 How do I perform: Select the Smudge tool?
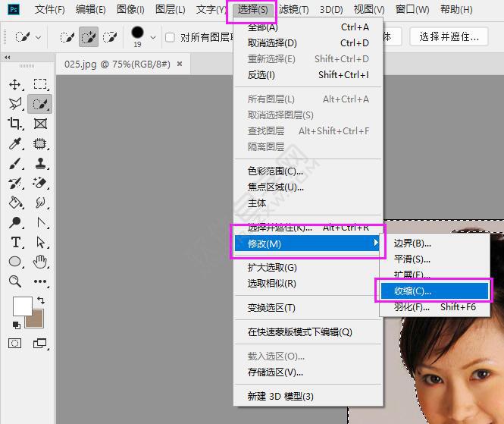40,203
